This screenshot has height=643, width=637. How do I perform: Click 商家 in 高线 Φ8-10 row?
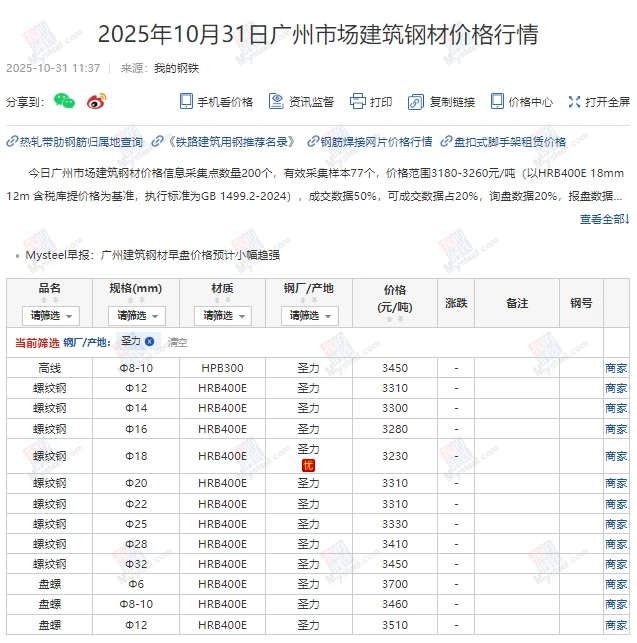click(616, 368)
